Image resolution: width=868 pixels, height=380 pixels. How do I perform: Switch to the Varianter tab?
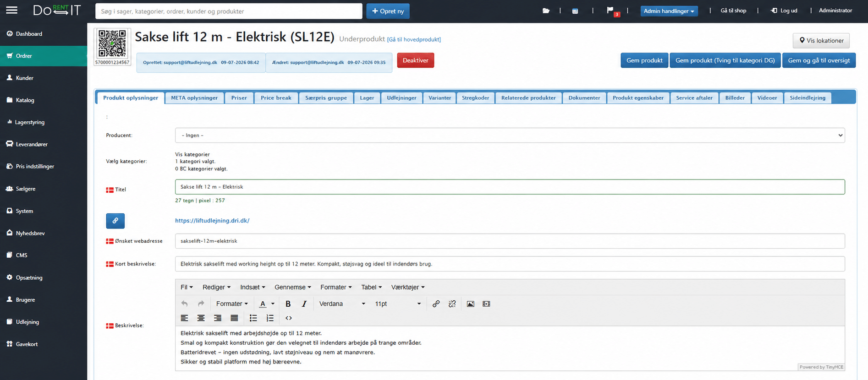(x=440, y=98)
